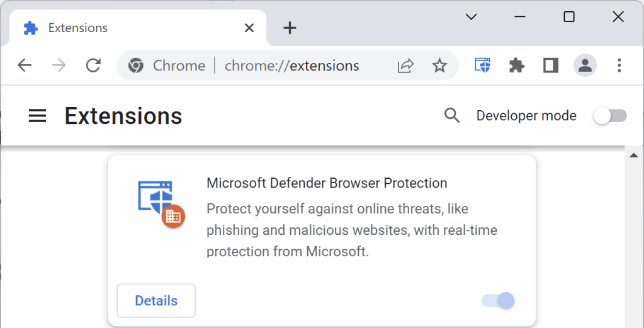Open a new tab

290,28
